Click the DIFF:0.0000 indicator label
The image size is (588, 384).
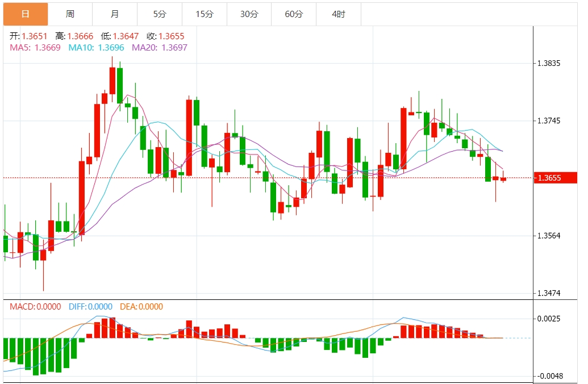[x=90, y=307]
